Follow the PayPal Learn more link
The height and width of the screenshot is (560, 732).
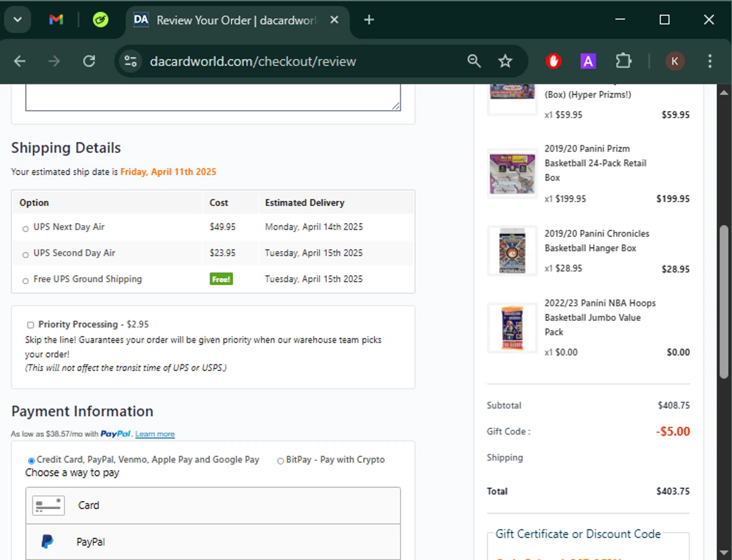155,434
